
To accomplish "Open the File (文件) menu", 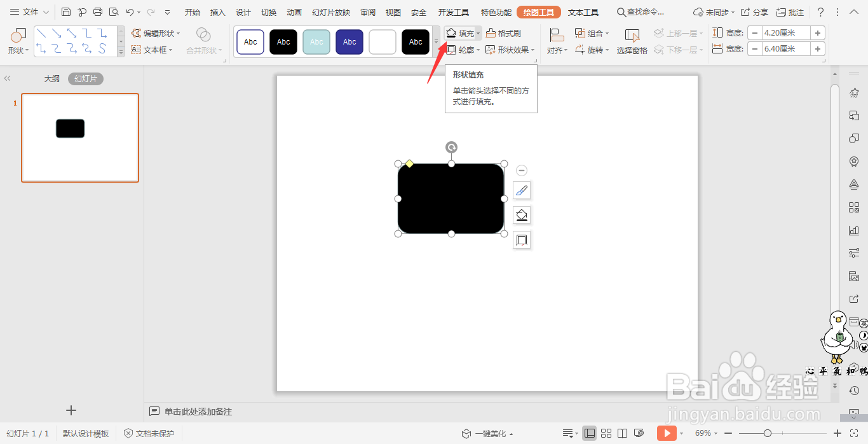I will [29, 12].
